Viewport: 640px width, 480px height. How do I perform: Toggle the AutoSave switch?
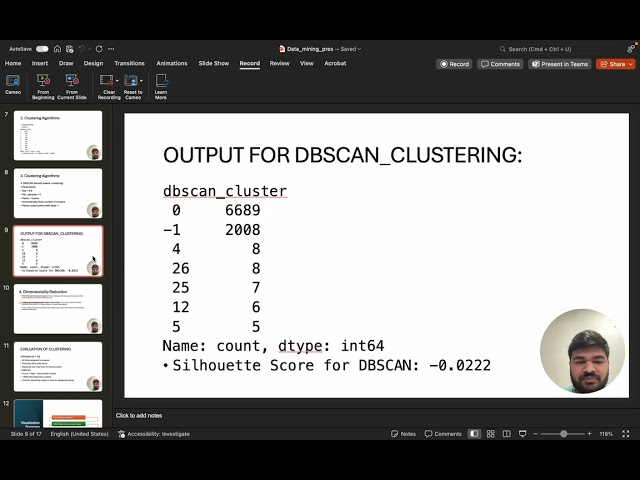pos(42,49)
